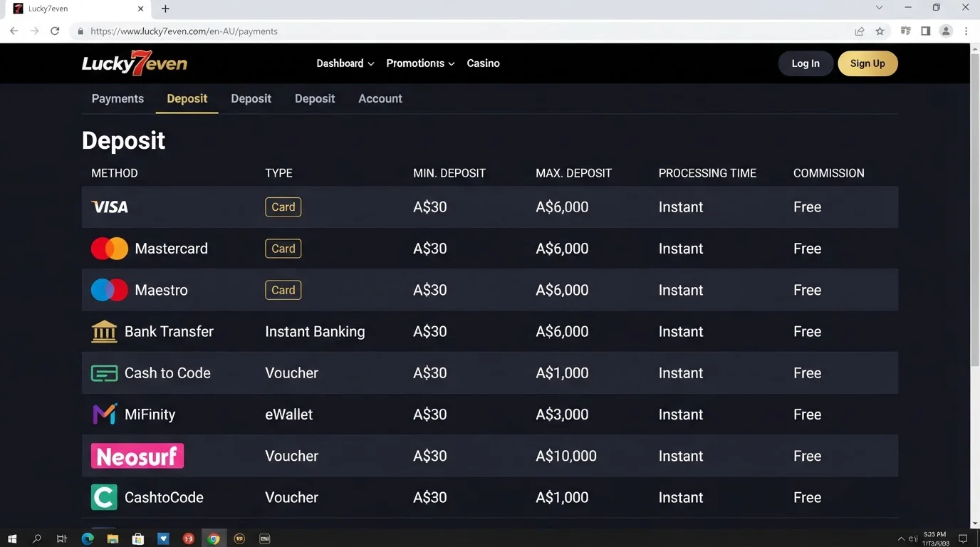980x547 pixels.
Task: Click the pink Neosurf logo
Action: (x=137, y=456)
